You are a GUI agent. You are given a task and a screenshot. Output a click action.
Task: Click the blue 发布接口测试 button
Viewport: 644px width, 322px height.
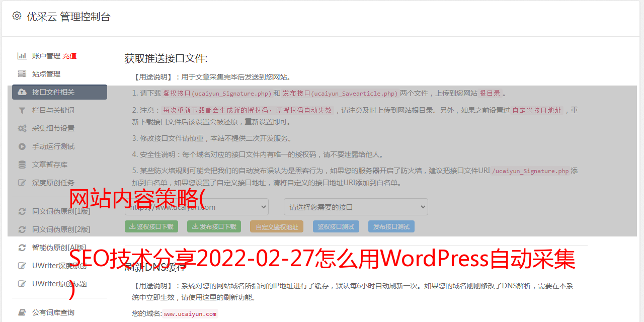391,226
